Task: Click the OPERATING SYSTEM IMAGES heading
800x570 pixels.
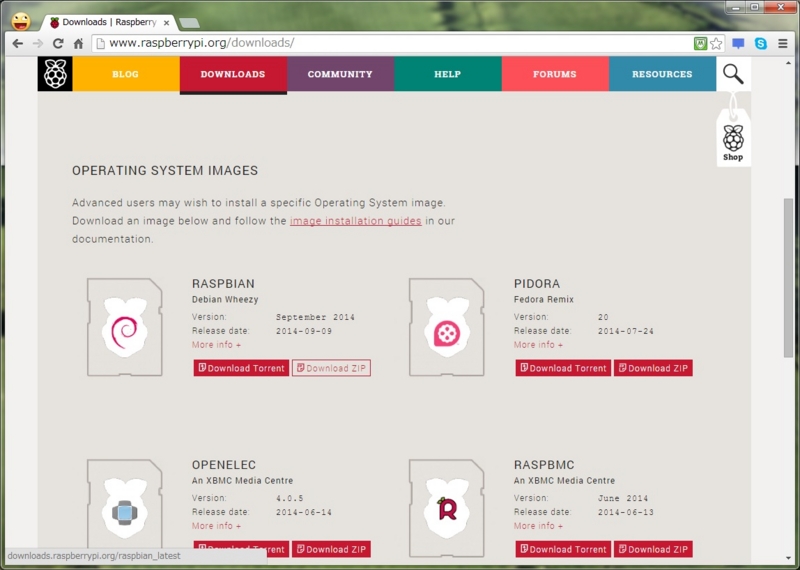Action: pos(165,170)
